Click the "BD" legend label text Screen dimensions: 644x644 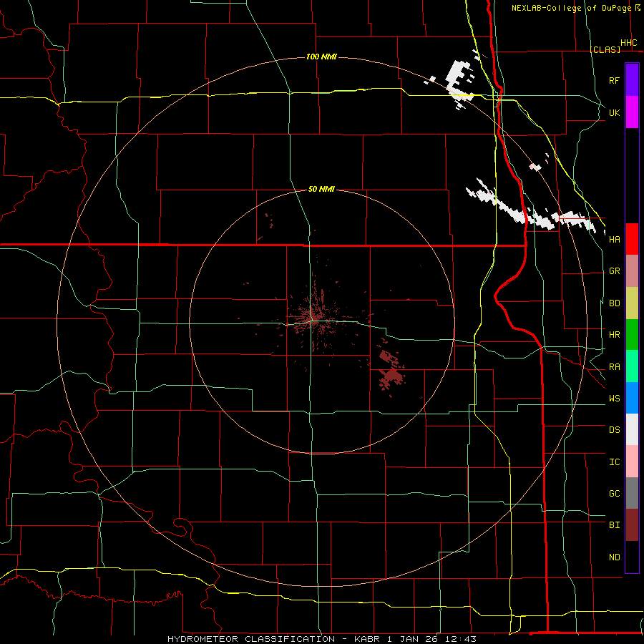click(x=614, y=303)
